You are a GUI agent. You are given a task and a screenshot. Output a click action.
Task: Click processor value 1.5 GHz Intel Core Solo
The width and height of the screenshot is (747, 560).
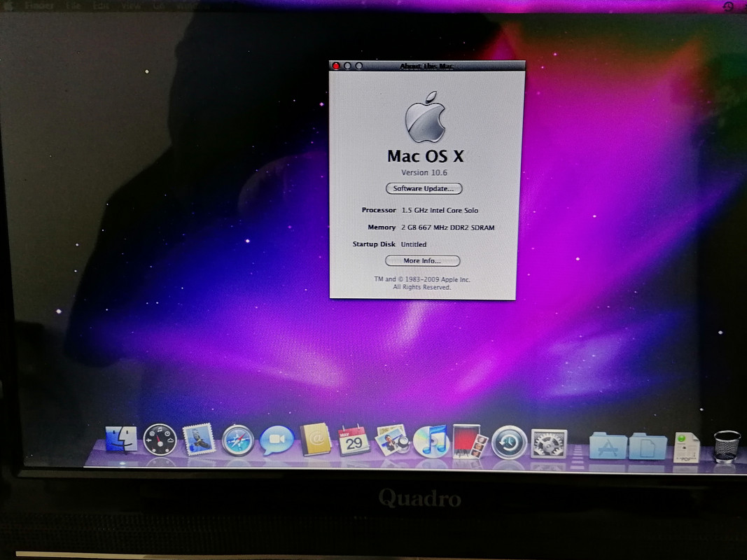click(440, 210)
